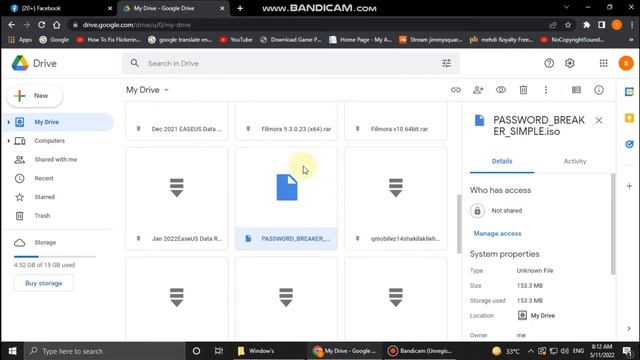Open search options filter icon

[x=447, y=63]
